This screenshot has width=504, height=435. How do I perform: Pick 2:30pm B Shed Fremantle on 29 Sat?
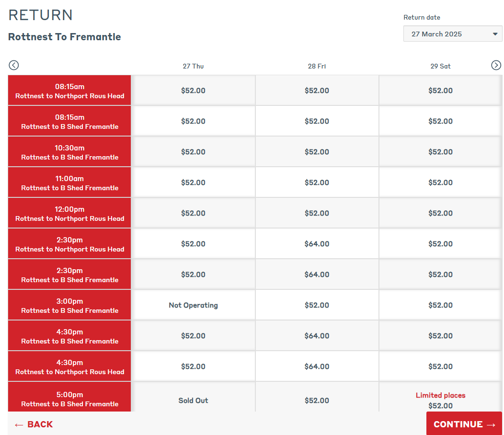click(440, 275)
